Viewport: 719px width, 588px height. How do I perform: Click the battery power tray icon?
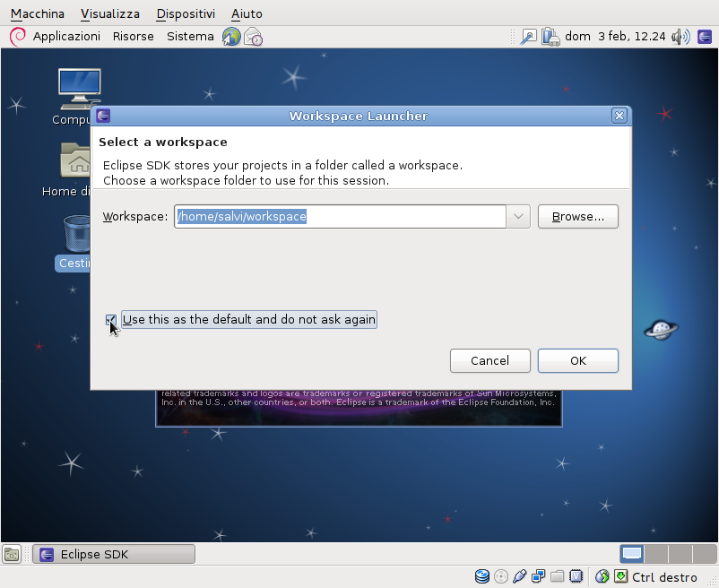[550, 37]
